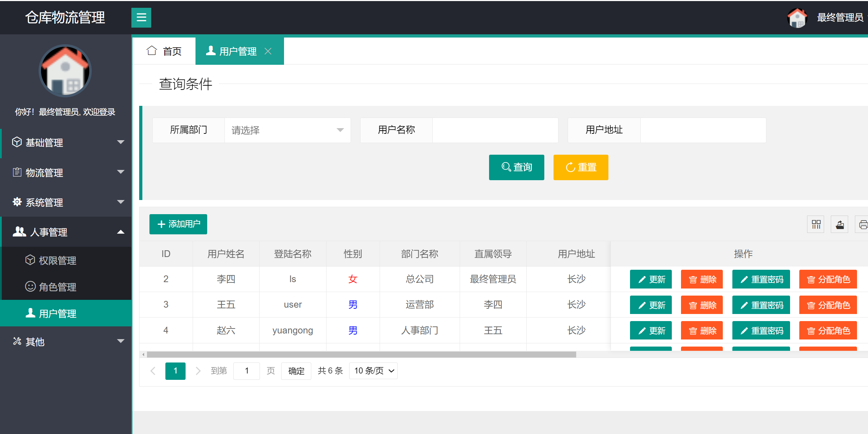Click 删除 for user 李四
Screen dimensions: 868x434
(x=702, y=279)
